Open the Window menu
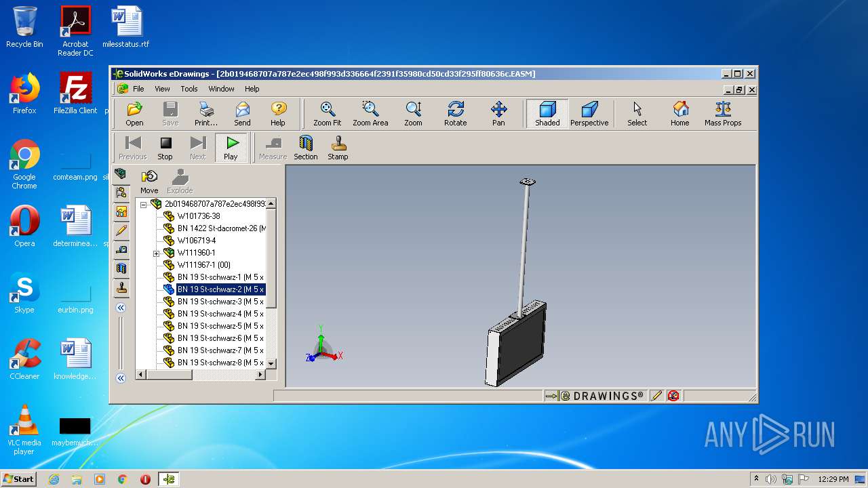 221,89
